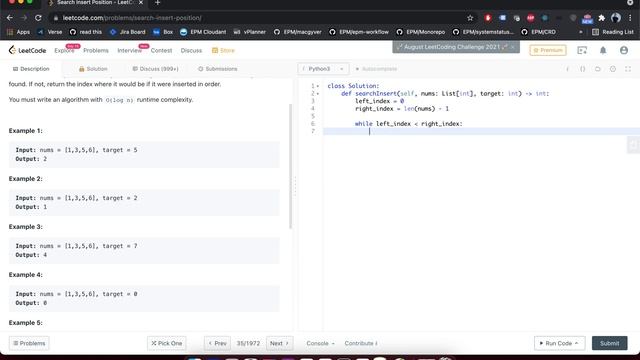Reload the LeetCode page
This screenshot has width=640, height=360.
[38, 18]
